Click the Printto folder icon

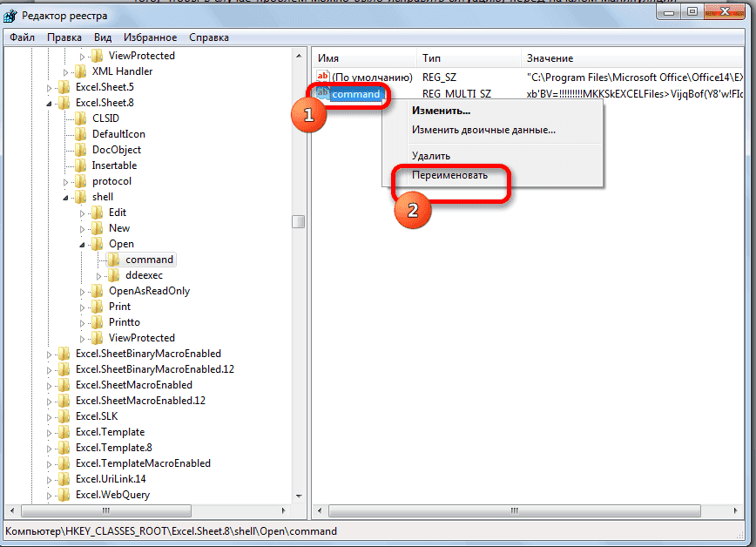click(98, 322)
